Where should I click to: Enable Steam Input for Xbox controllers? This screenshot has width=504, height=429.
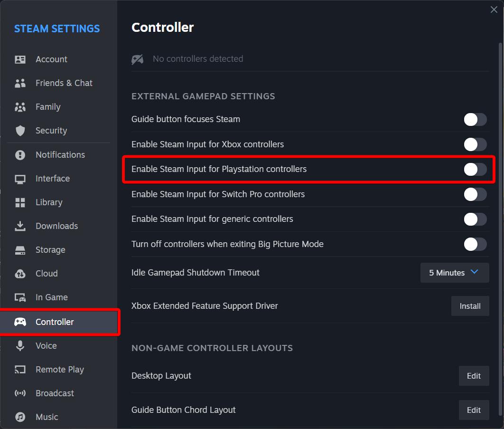pyautogui.click(x=475, y=144)
